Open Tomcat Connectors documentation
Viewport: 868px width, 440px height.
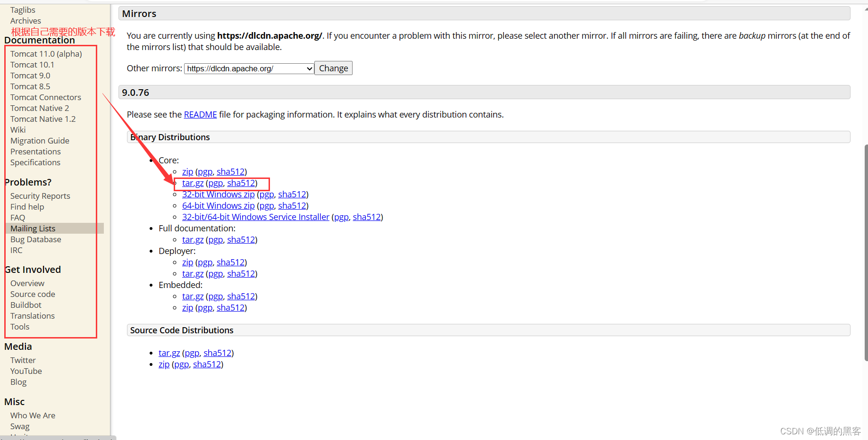coord(46,97)
